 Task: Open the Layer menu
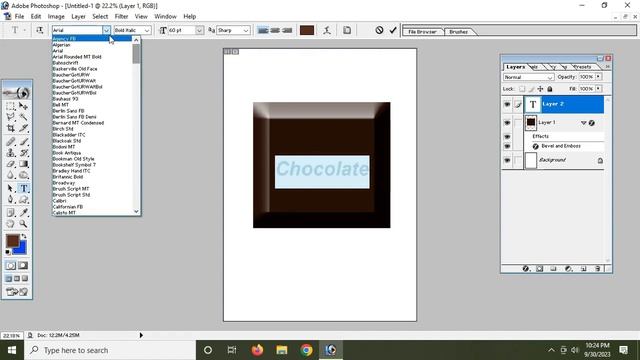(78, 16)
